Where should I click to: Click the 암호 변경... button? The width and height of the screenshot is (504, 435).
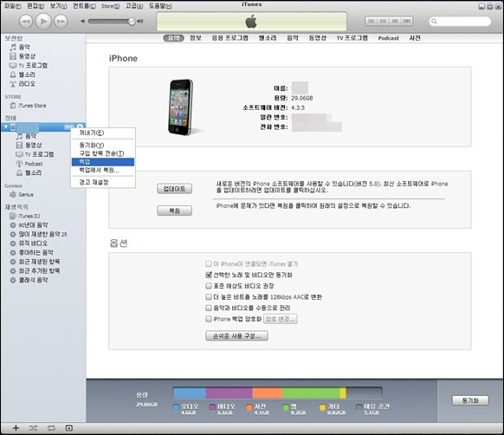coord(281,319)
